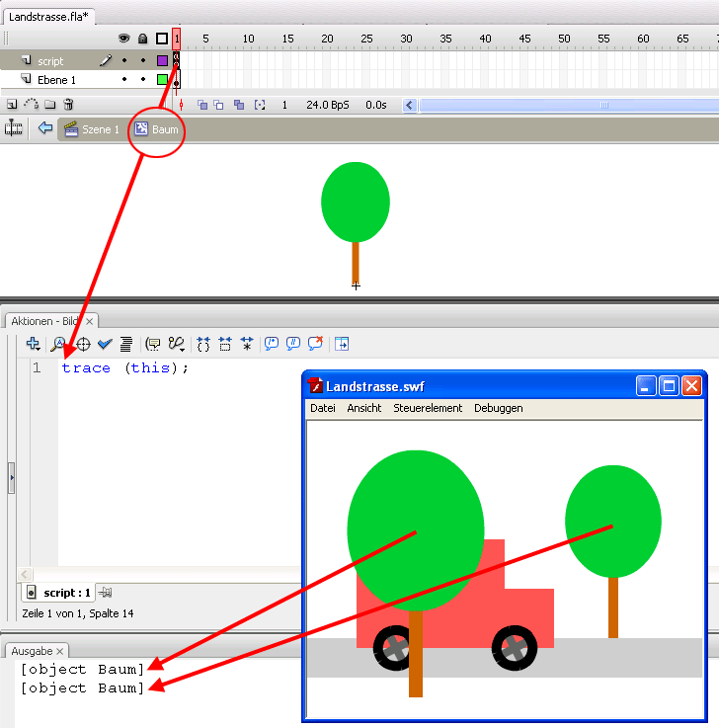
Task: Click the Check syntax checkmark icon
Action: point(105,344)
